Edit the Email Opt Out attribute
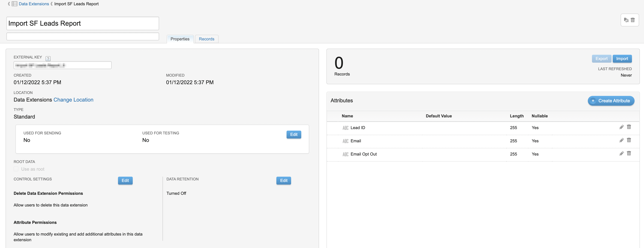This screenshot has width=644, height=248. click(x=622, y=154)
